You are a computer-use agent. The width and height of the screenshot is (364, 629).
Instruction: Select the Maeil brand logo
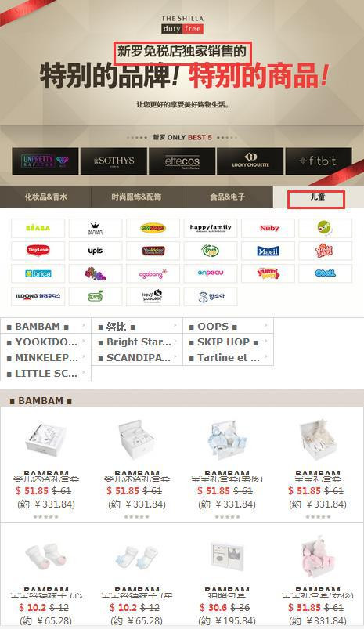(x=268, y=251)
